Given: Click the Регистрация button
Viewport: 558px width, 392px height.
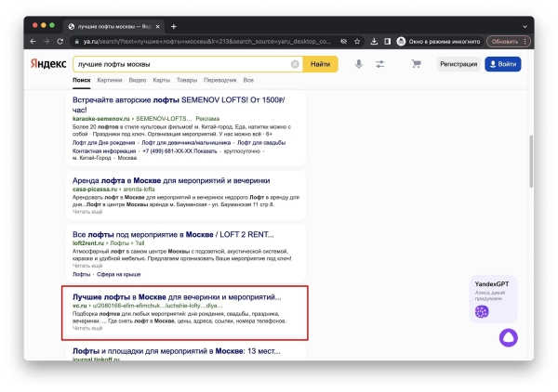Looking at the screenshot, I should point(458,64).
